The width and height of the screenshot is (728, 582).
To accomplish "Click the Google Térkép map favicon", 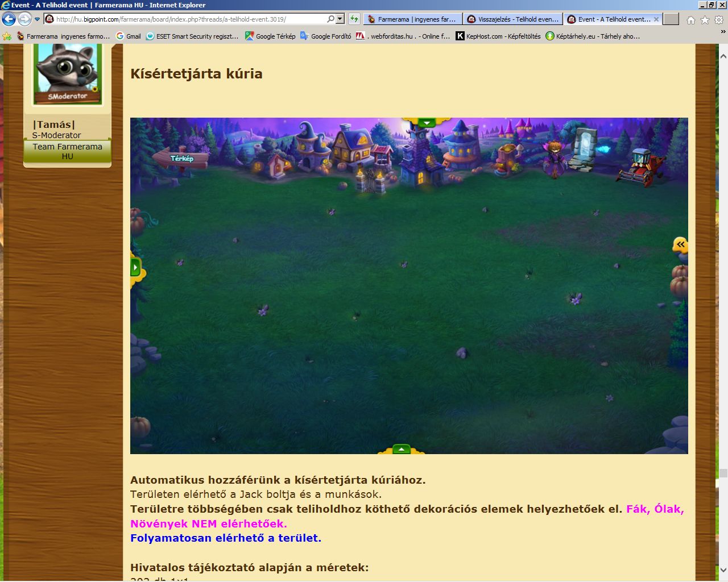I will [249, 36].
